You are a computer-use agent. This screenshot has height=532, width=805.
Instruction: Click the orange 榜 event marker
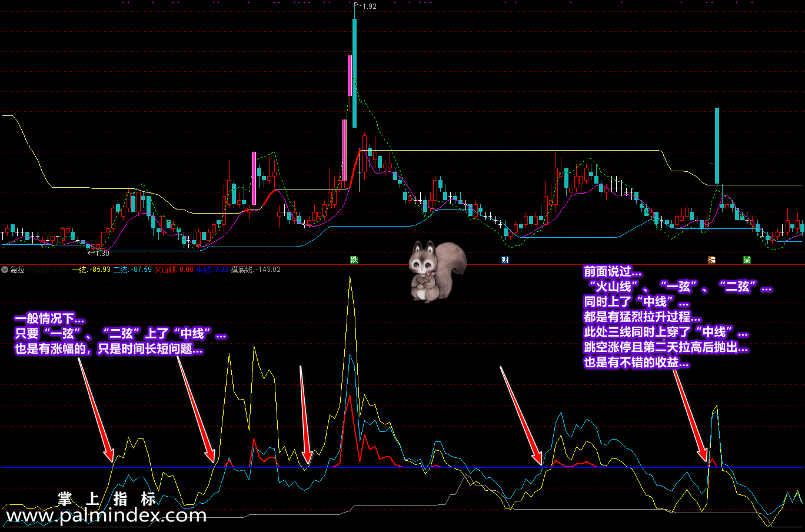[x=712, y=260]
